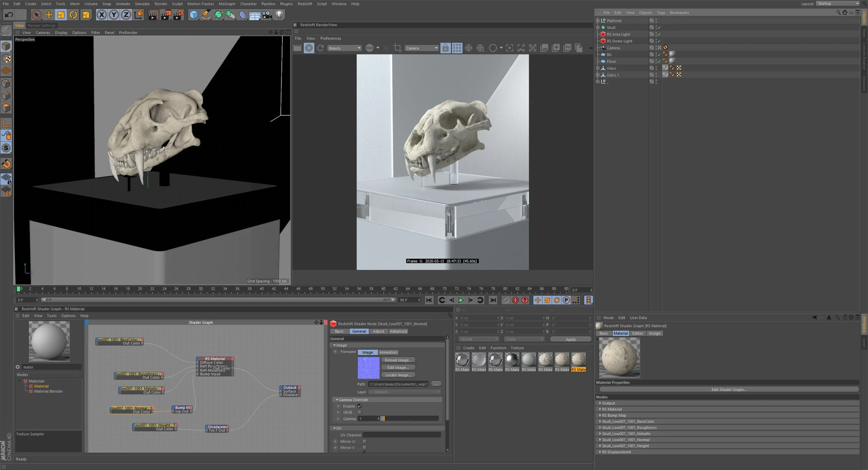868x470 pixels.
Task: Click the Edit Shader Graph button
Action: tap(729, 389)
